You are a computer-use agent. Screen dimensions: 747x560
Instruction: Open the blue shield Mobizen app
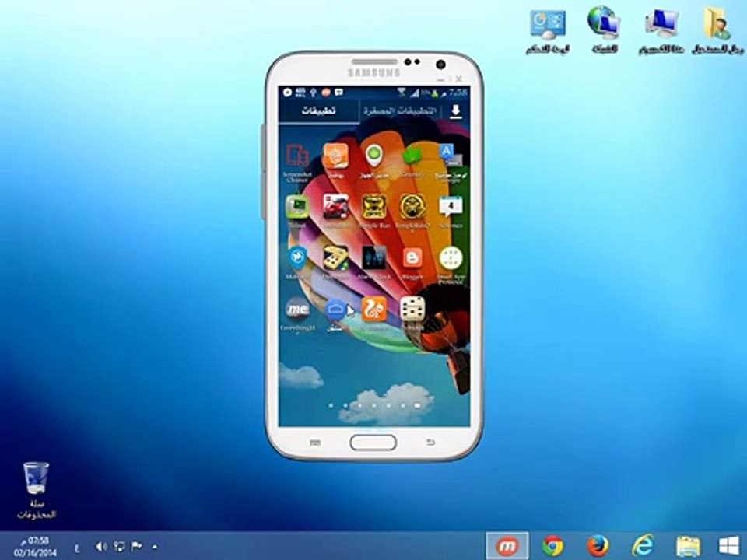point(297,257)
